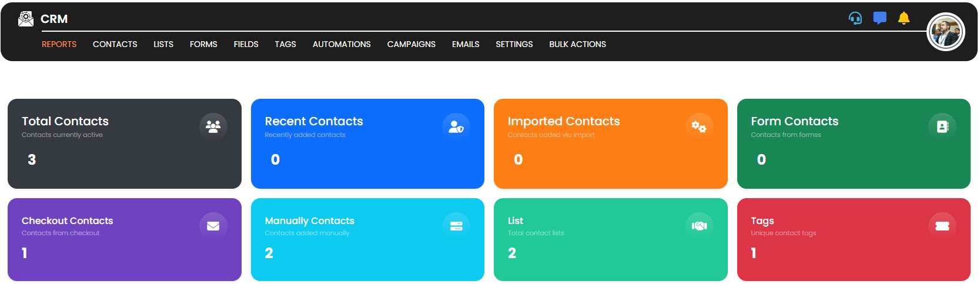The image size is (980, 284).
Task: Click the Manually Contacts server icon
Action: click(456, 226)
